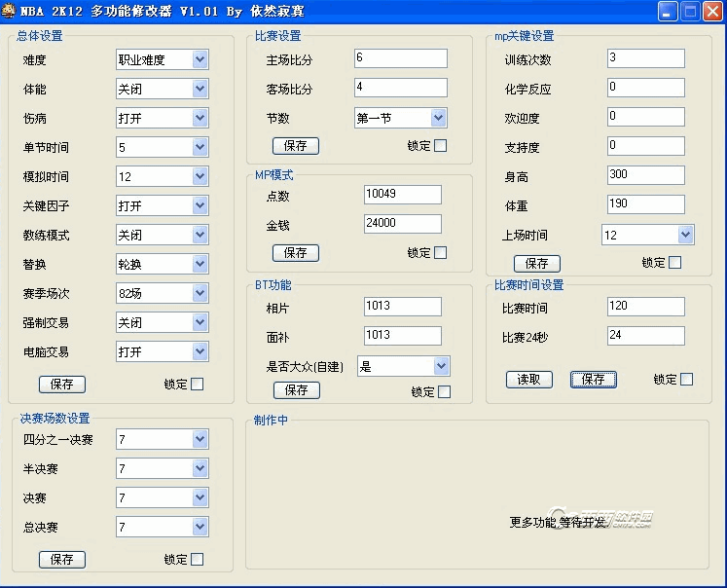Open the 节数 quarter dropdown
Image resolution: width=727 pixels, height=588 pixels.
tap(401, 118)
